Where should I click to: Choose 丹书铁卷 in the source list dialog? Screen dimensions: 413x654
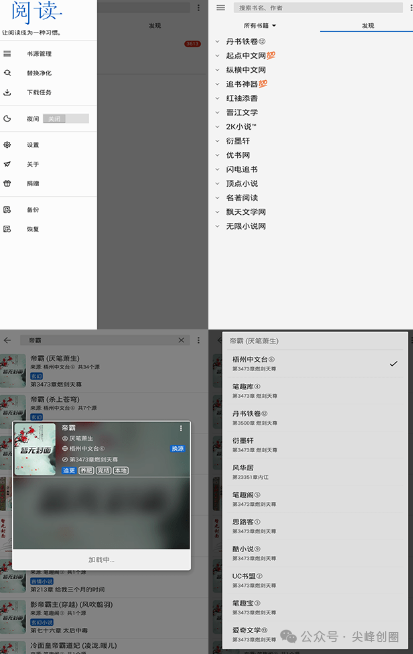pos(315,418)
